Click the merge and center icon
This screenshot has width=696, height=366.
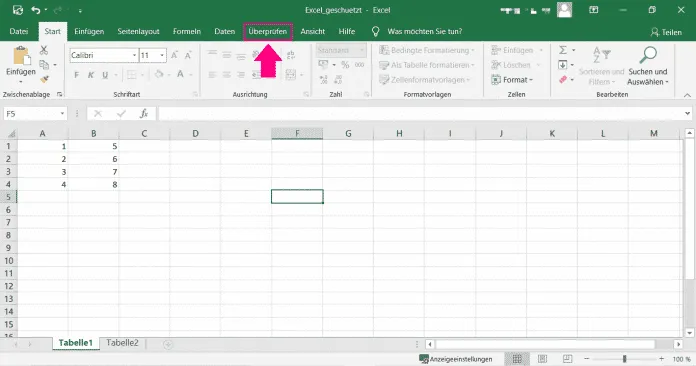pos(291,75)
